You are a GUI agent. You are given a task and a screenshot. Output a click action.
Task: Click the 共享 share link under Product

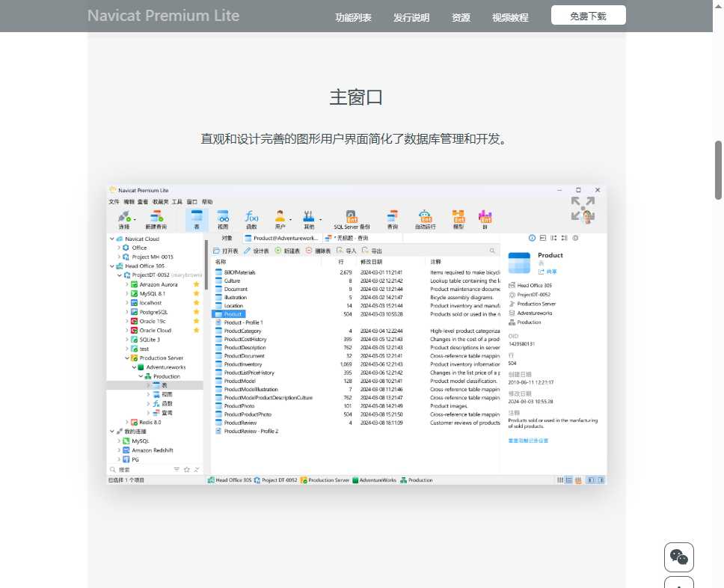[547, 272]
